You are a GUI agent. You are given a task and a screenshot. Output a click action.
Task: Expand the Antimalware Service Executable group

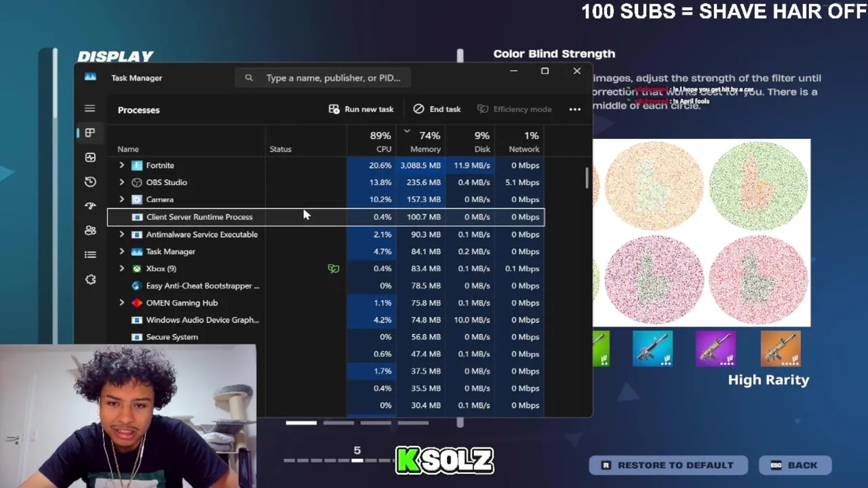pos(121,235)
